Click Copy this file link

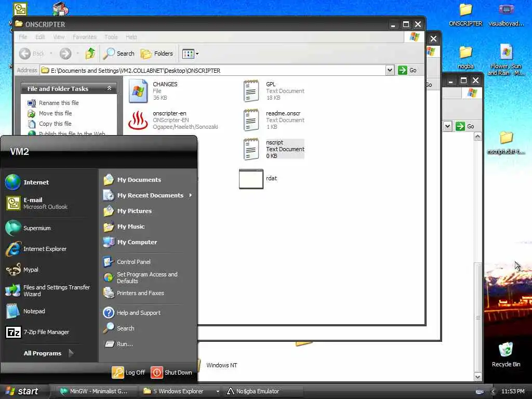point(55,124)
